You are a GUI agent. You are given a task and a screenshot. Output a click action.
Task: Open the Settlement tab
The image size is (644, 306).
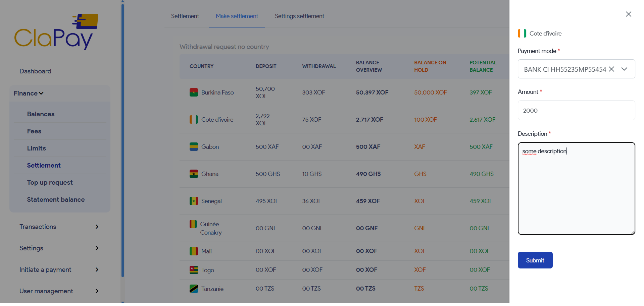pyautogui.click(x=185, y=16)
